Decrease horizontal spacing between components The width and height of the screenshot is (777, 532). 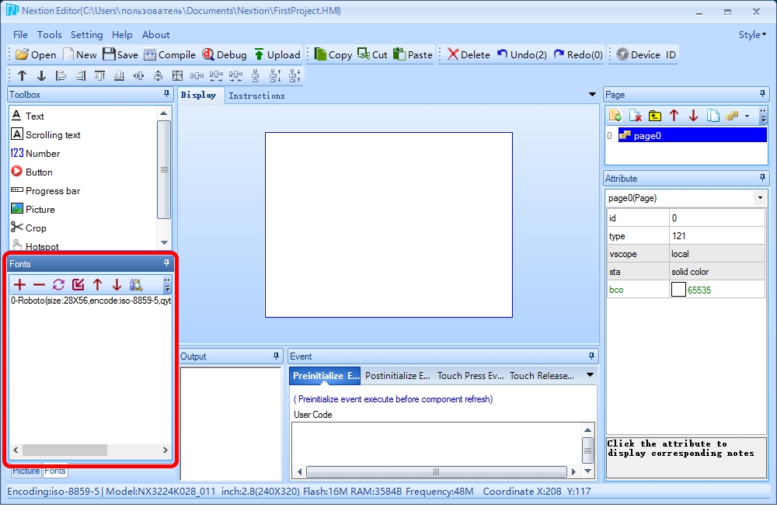pos(236,76)
